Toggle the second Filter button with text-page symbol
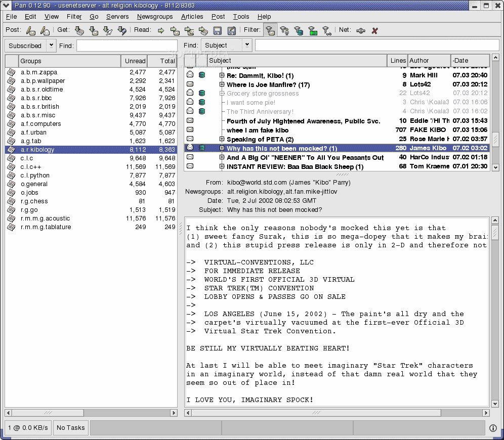 pyautogui.click(x=284, y=30)
